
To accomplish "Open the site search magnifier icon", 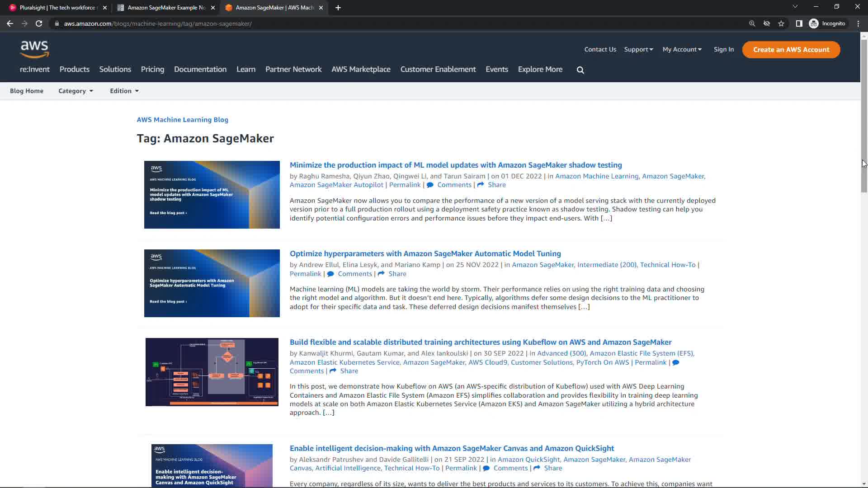I will pos(580,70).
